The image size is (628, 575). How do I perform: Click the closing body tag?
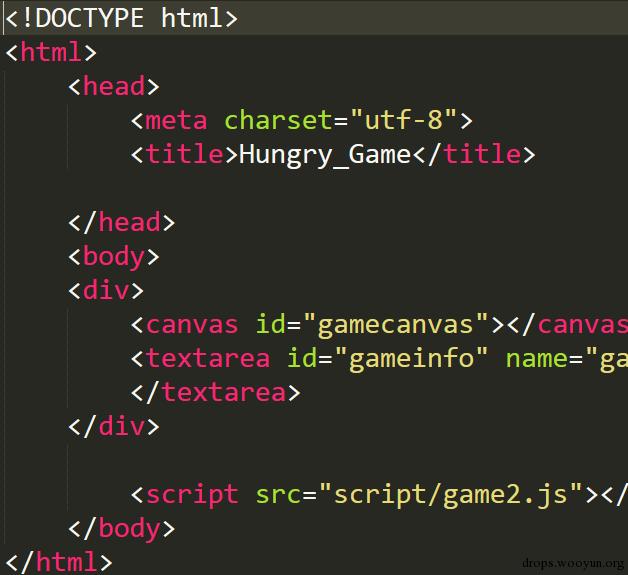[122, 529]
